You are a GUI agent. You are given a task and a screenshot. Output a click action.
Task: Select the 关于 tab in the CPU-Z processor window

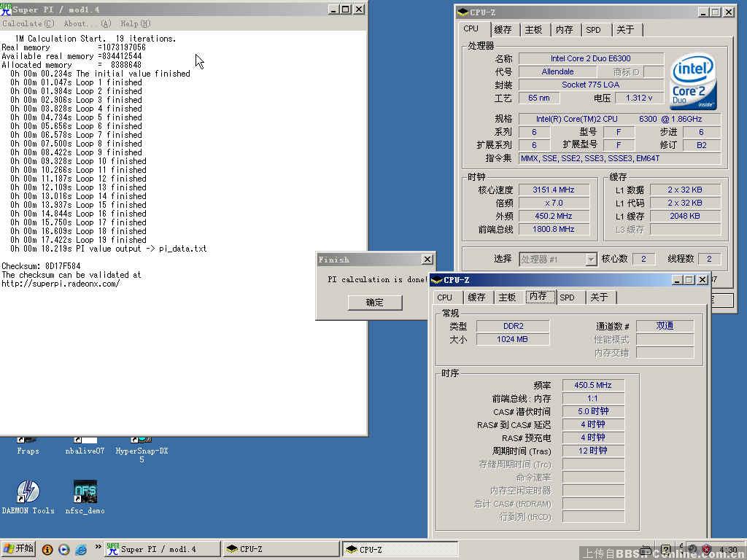(x=625, y=29)
